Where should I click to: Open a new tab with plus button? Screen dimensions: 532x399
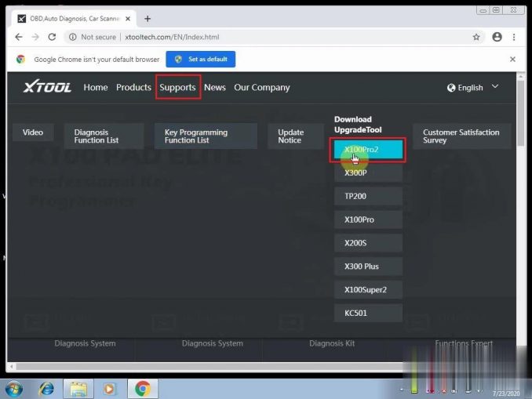(148, 19)
